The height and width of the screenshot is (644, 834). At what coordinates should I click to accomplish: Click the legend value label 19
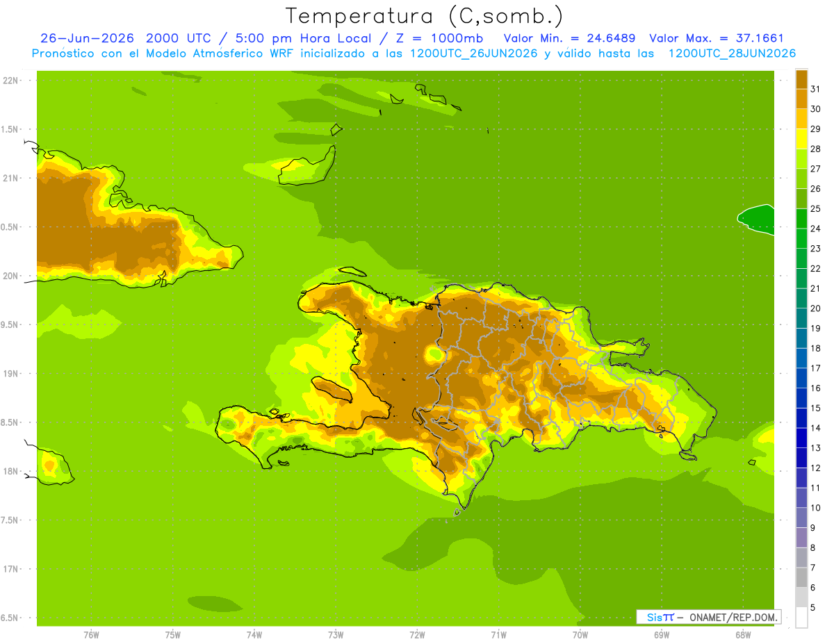[x=815, y=329]
